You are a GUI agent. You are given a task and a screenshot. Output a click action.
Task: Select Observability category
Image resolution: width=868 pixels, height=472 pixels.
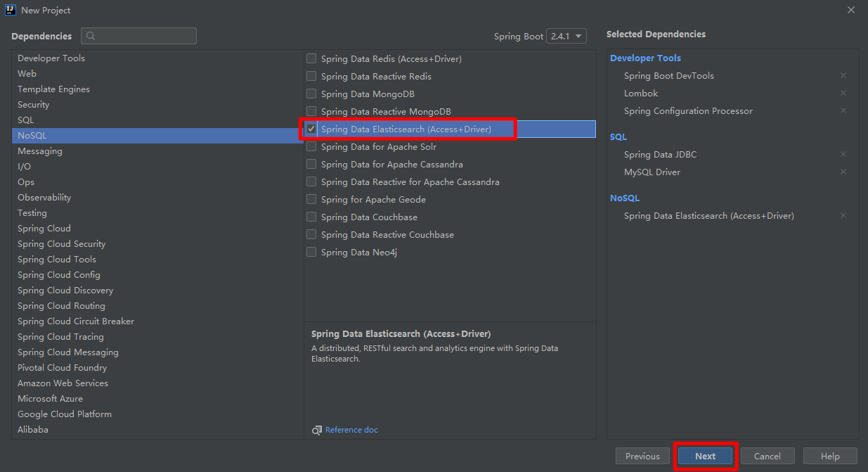[157, 197]
